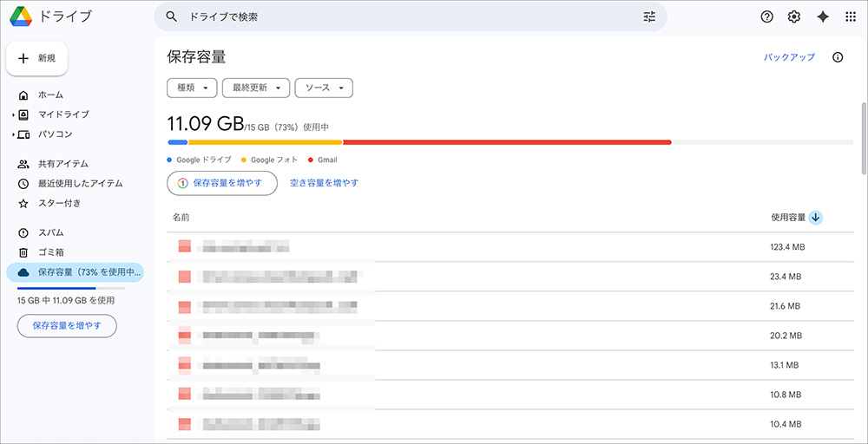
Task: Click the スター付き star icon
Action: point(23,204)
